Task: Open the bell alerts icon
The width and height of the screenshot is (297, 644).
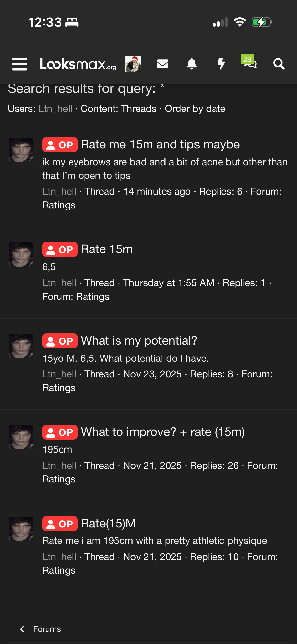Action: coord(192,64)
